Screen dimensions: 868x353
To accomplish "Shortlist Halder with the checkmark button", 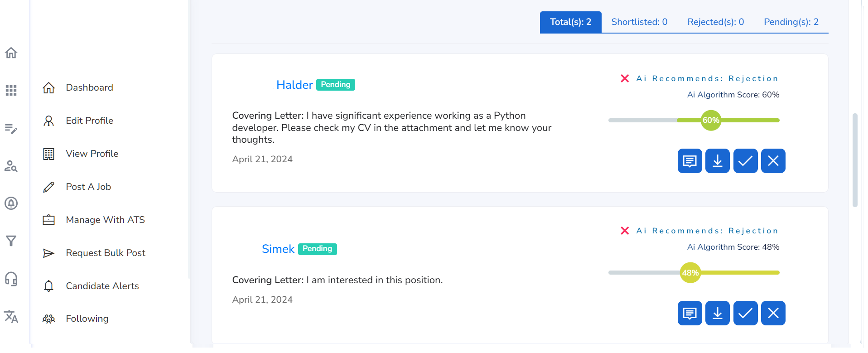I will [745, 161].
